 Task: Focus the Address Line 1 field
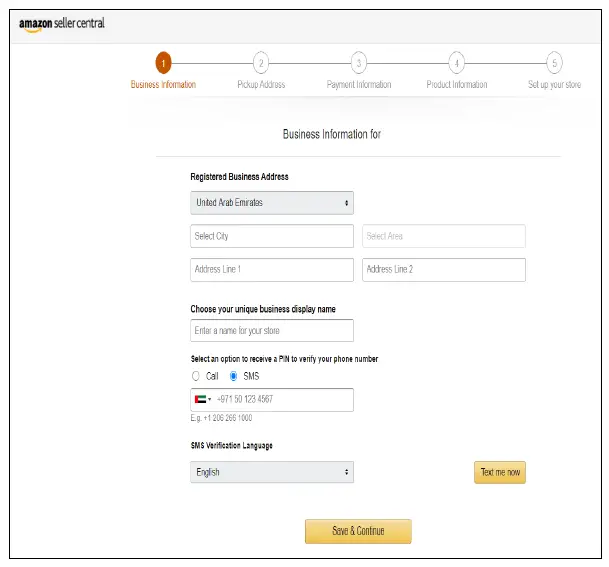(x=272, y=270)
